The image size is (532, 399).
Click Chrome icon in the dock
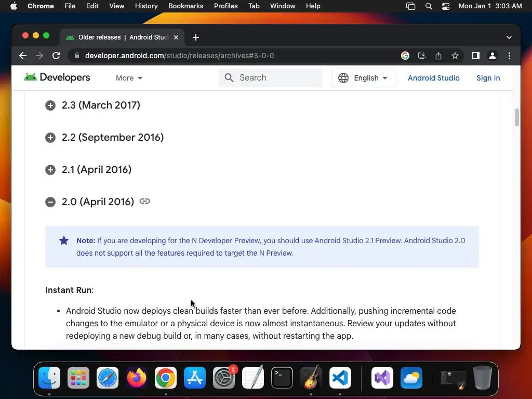166,378
